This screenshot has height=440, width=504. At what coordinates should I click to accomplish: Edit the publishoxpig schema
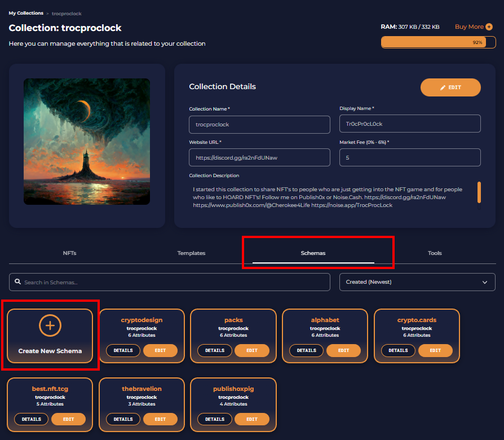[251, 420]
